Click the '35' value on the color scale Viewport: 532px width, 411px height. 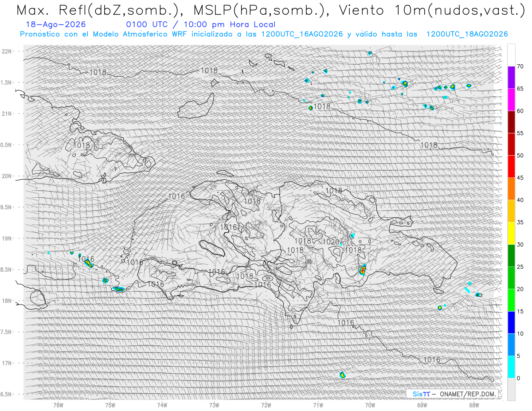click(520, 222)
